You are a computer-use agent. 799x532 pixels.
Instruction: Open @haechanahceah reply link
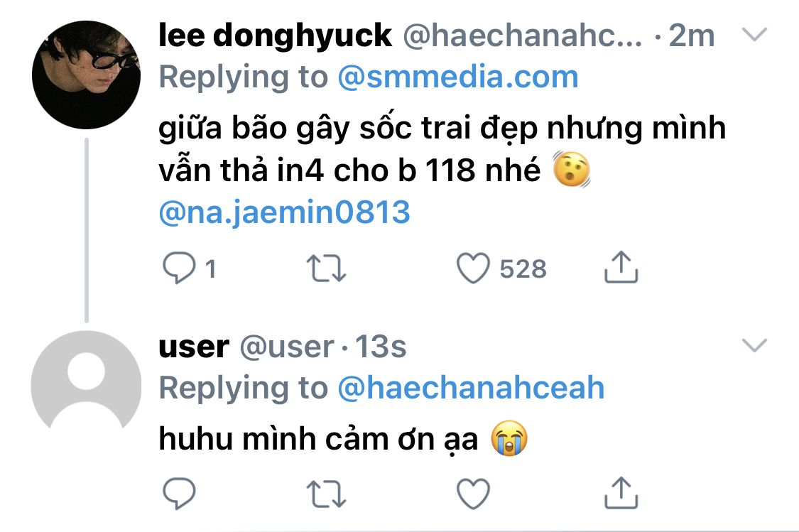pyautogui.click(x=471, y=388)
